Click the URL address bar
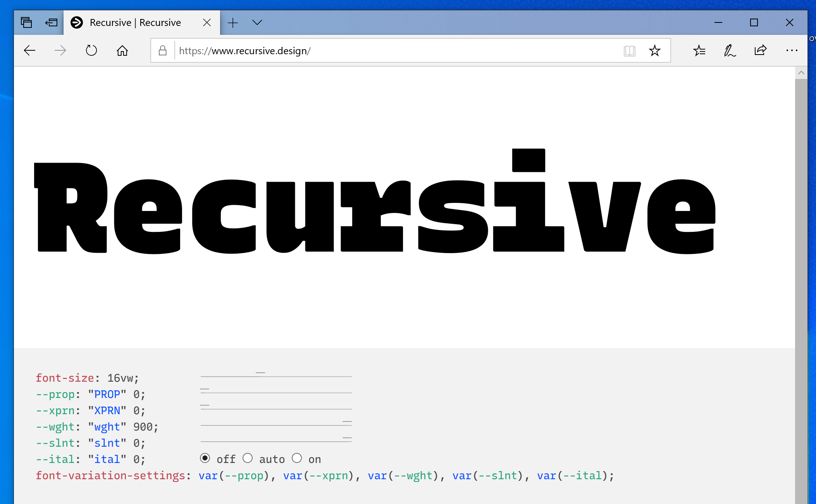The height and width of the screenshot is (504, 816). coord(395,51)
